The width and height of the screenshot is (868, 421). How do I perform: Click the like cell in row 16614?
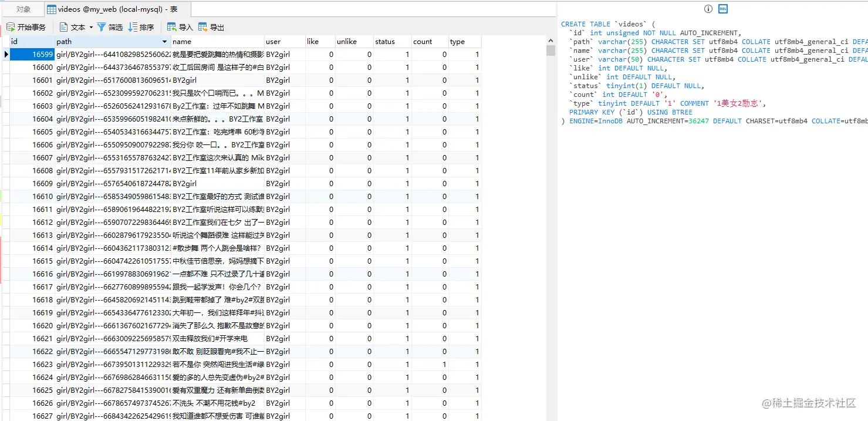tap(320, 248)
